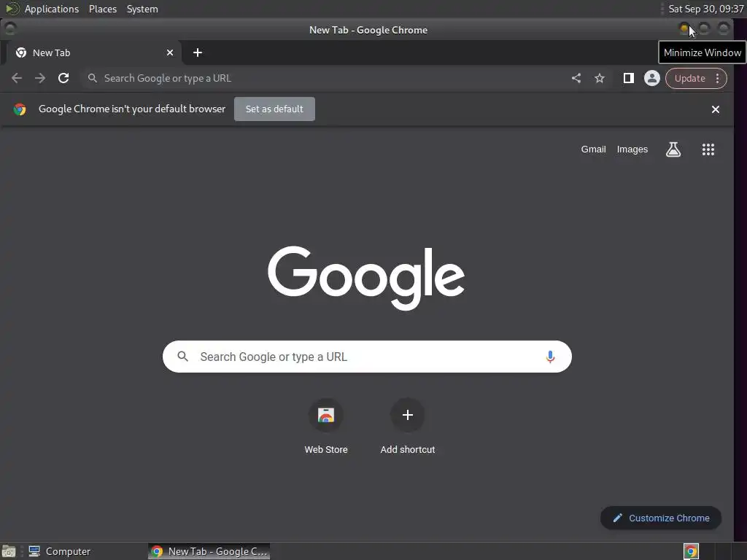Image resolution: width=747 pixels, height=560 pixels.
Task: Open Gmail link
Action: click(x=593, y=149)
